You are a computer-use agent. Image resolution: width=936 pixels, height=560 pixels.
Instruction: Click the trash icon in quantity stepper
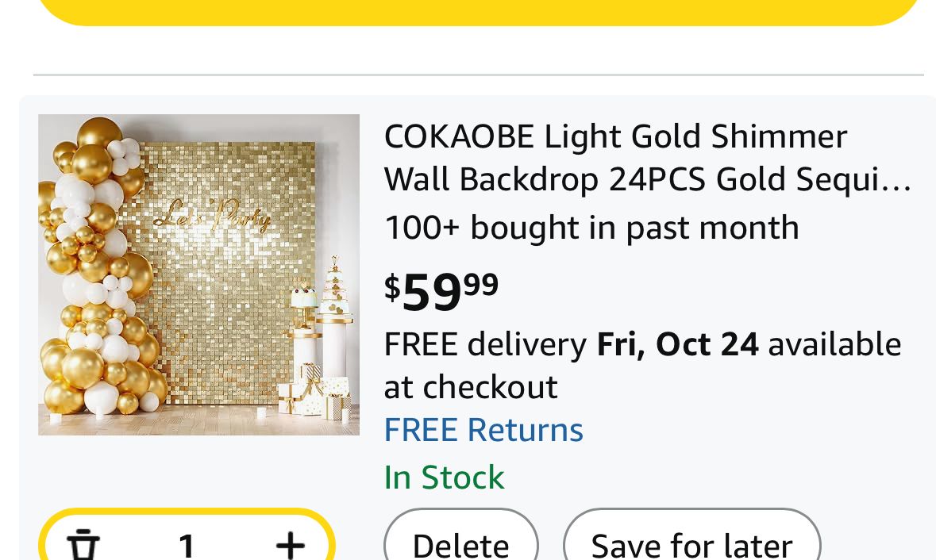(83, 545)
